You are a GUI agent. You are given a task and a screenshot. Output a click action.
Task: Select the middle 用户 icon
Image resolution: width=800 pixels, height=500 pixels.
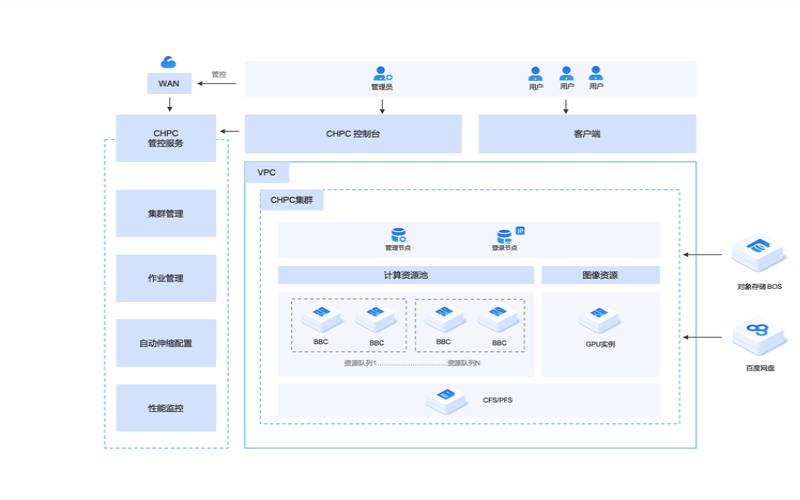click(x=566, y=74)
